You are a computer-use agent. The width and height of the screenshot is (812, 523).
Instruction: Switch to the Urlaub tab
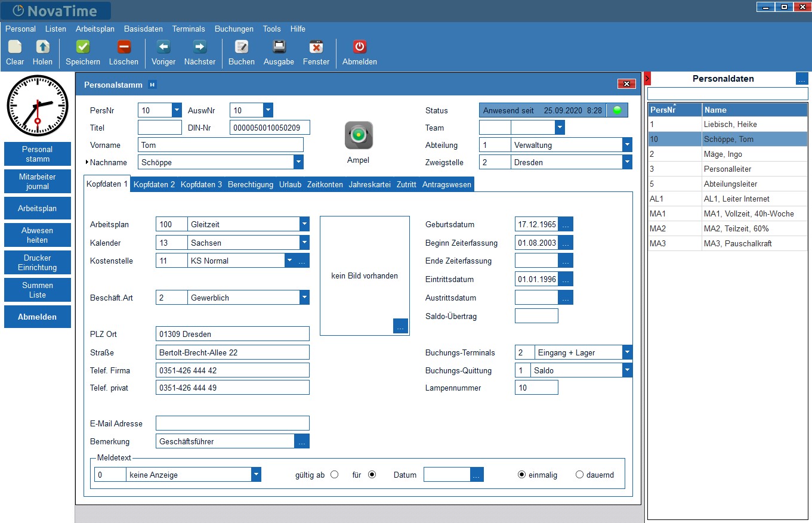tap(290, 185)
